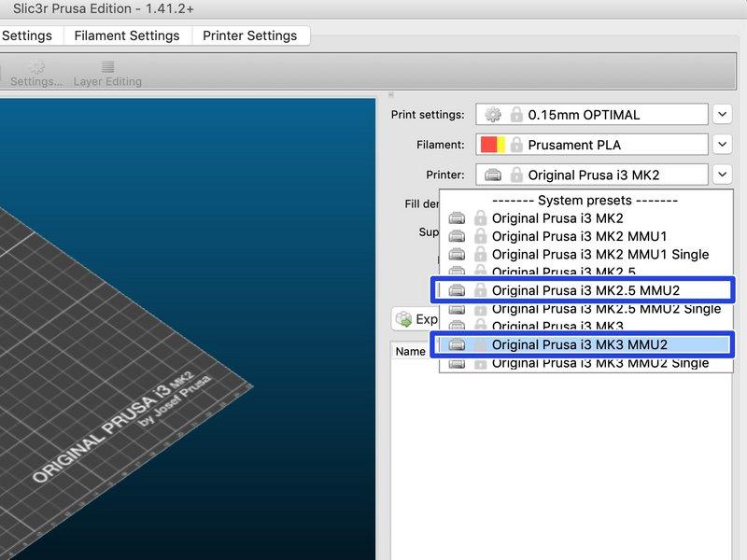Screen dimensions: 747x560
Task: Open the Print settings preset combo box
Action: click(592, 115)
